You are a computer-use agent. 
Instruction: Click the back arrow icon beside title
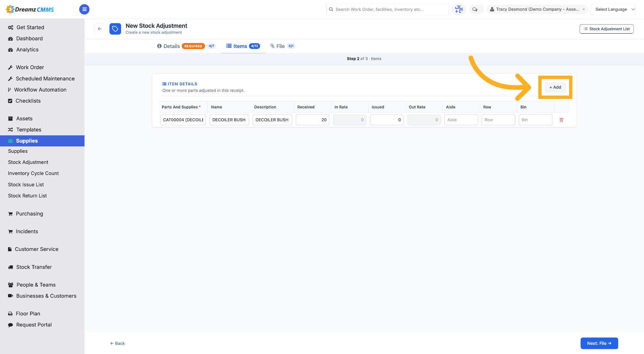100,29
